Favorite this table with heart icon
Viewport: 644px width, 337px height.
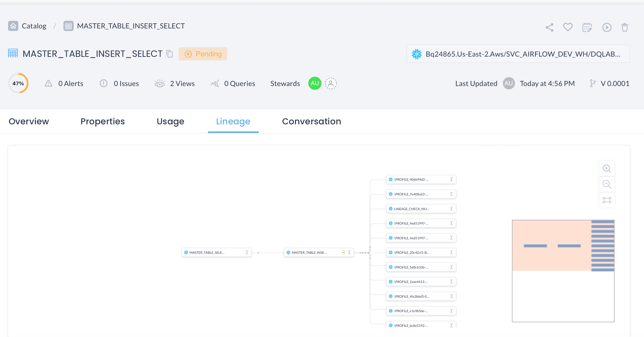point(568,27)
